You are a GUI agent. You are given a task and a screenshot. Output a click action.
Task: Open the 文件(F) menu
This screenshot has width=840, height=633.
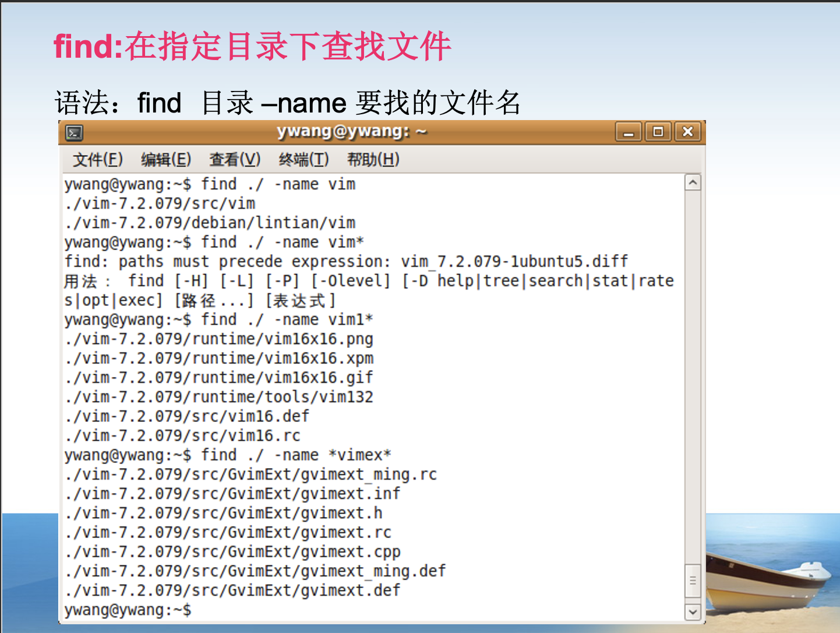(x=97, y=159)
